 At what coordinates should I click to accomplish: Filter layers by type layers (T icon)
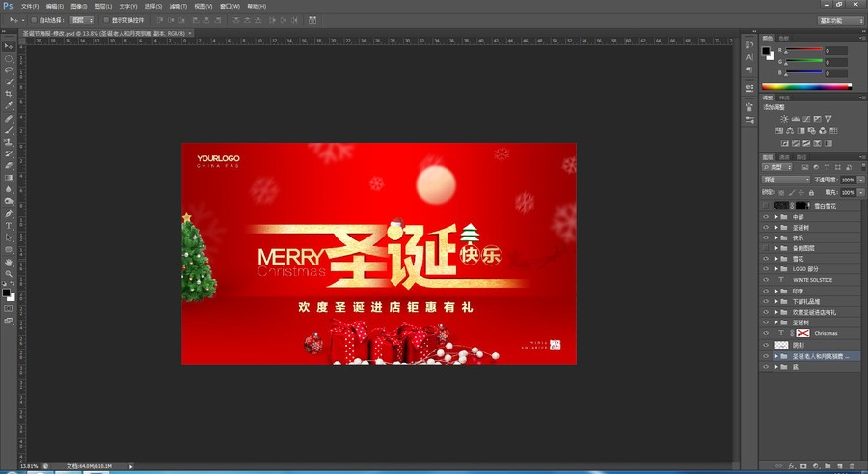tap(827, 167)
